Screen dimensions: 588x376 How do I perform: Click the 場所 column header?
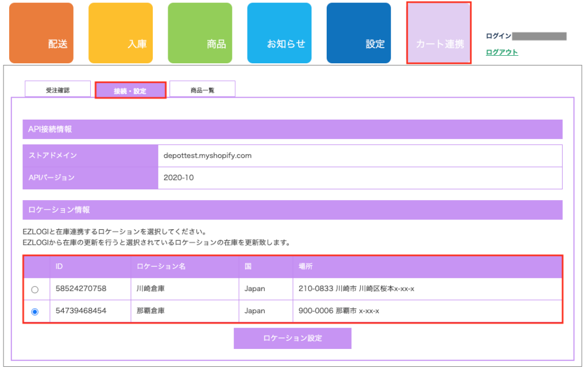(x=305, y=267)
